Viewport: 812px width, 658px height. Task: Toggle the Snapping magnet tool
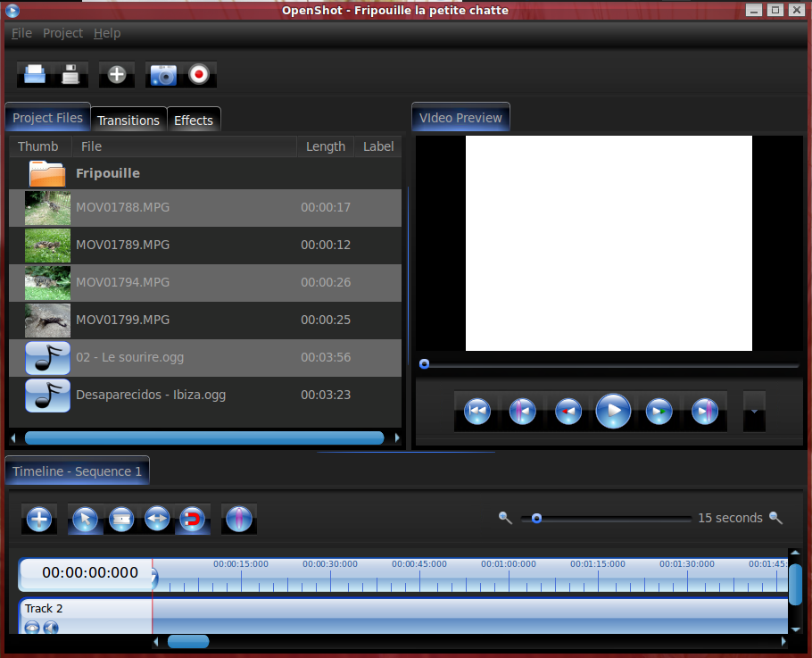pos(193,519)
